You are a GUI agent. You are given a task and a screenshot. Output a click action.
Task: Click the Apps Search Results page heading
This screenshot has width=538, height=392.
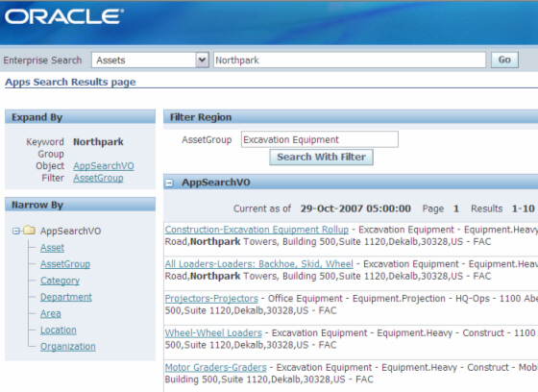[x=70, y=82]
